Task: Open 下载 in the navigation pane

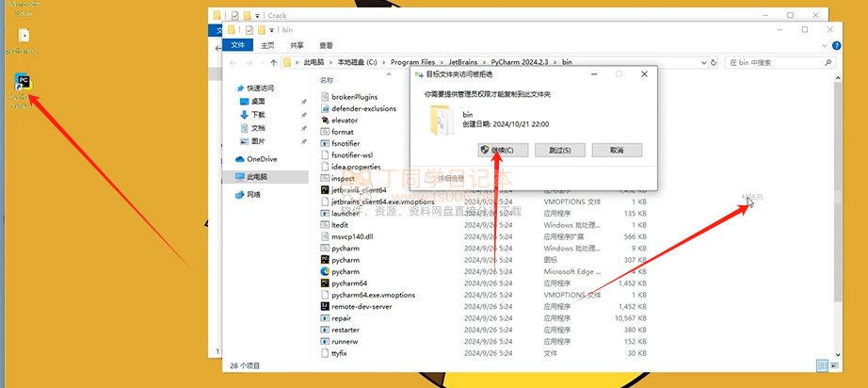Action: coord(258,115)
